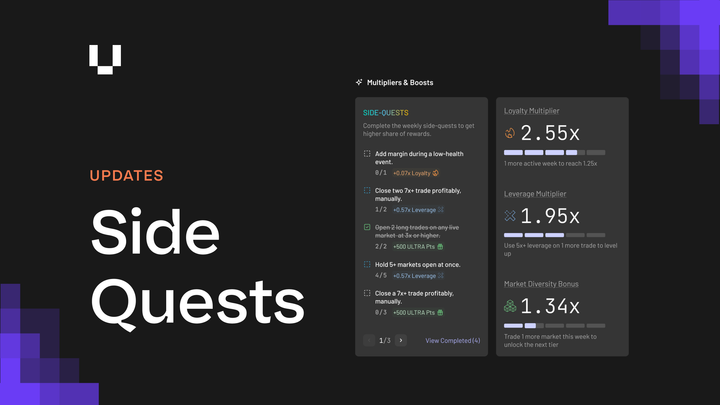
Task: Click '1 more active week to reach 1.25x'
Action: click(550, 163)
